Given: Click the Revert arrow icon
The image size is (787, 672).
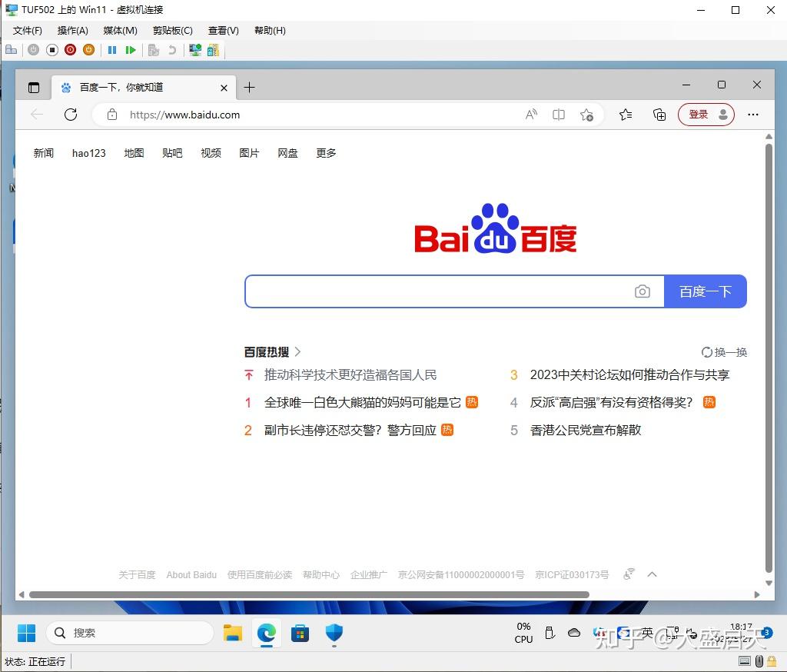Looking at the screenshot, I should [x=172, y=50].
